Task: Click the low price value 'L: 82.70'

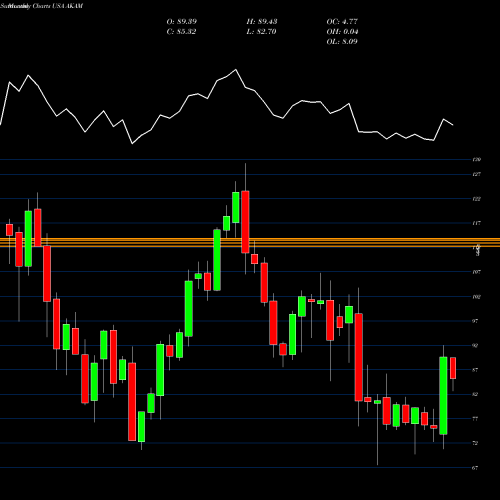Action: pos(261,32)
